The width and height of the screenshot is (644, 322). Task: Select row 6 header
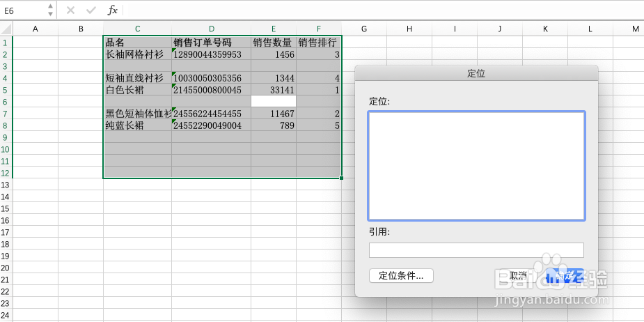[6, 102]
